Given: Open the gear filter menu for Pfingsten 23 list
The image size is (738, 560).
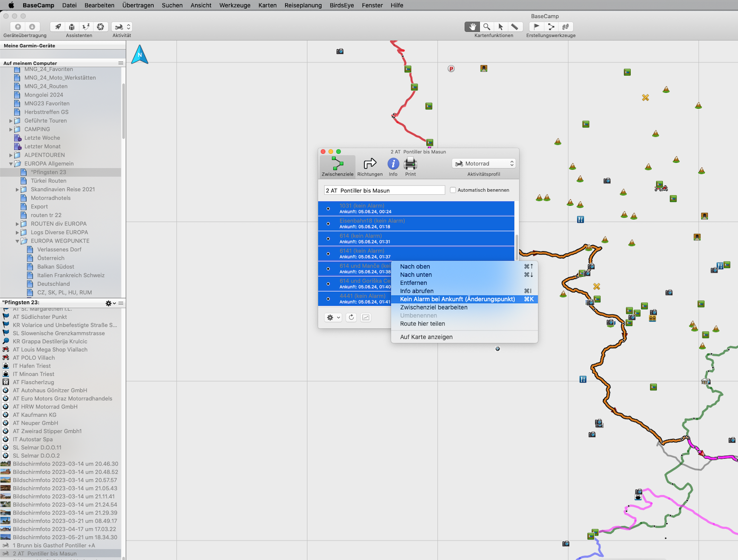Looking at the screenshot, I should pyautogui.click(x=111, y=303).
